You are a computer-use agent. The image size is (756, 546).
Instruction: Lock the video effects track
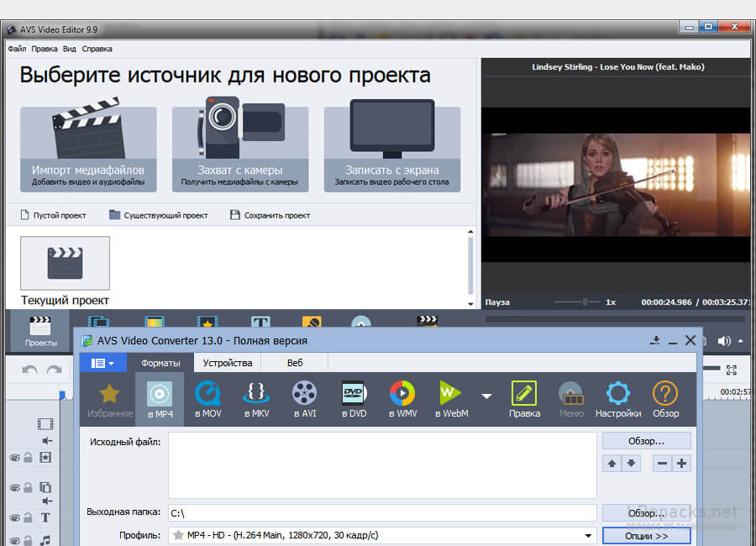point(29,457)
